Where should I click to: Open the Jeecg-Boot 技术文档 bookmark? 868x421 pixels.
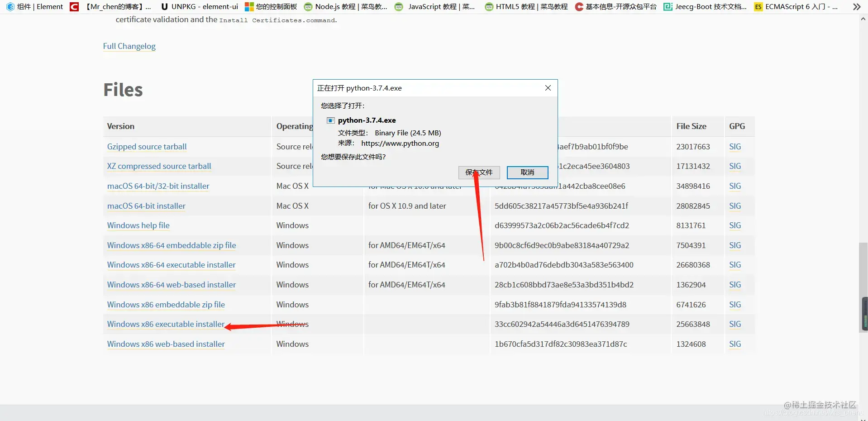tap(705, 7)
